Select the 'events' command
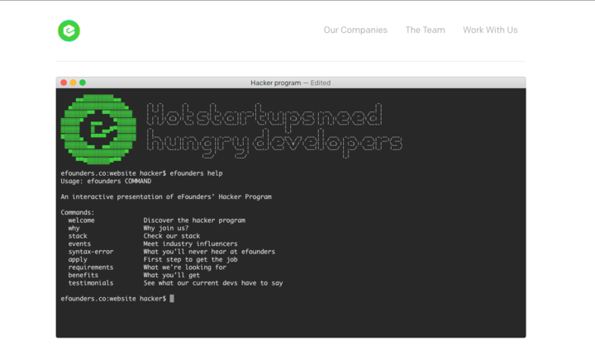This screenshot has height=364, width=595. (79, 243)
